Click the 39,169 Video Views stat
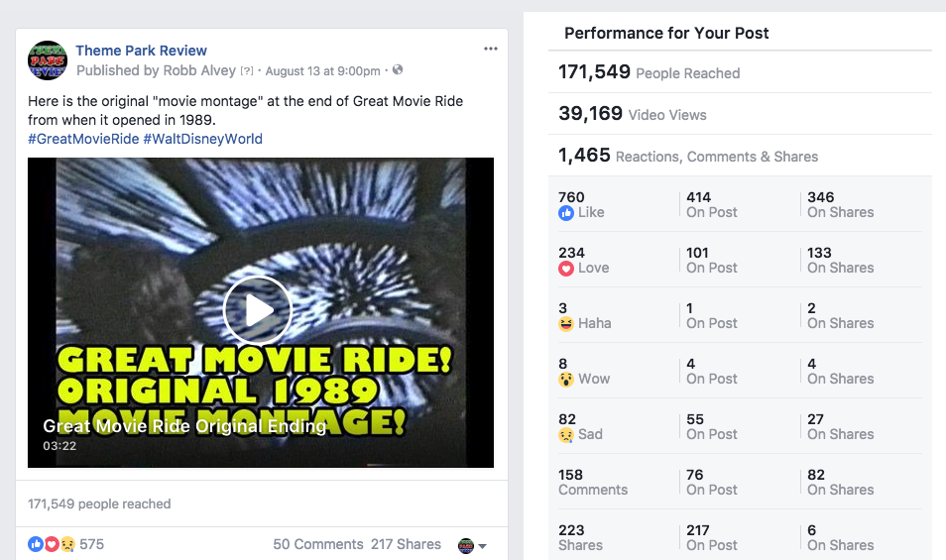 [633, 114]
